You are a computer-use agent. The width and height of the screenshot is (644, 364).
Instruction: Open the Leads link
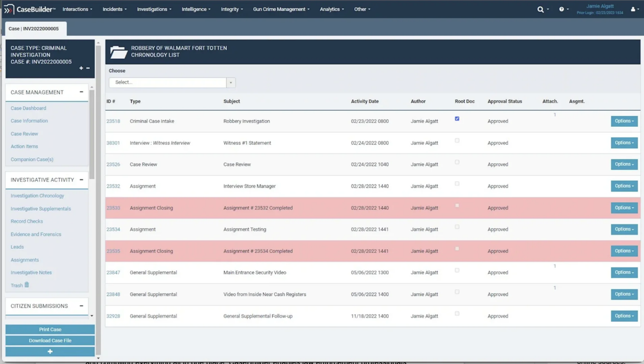[17, 247]
